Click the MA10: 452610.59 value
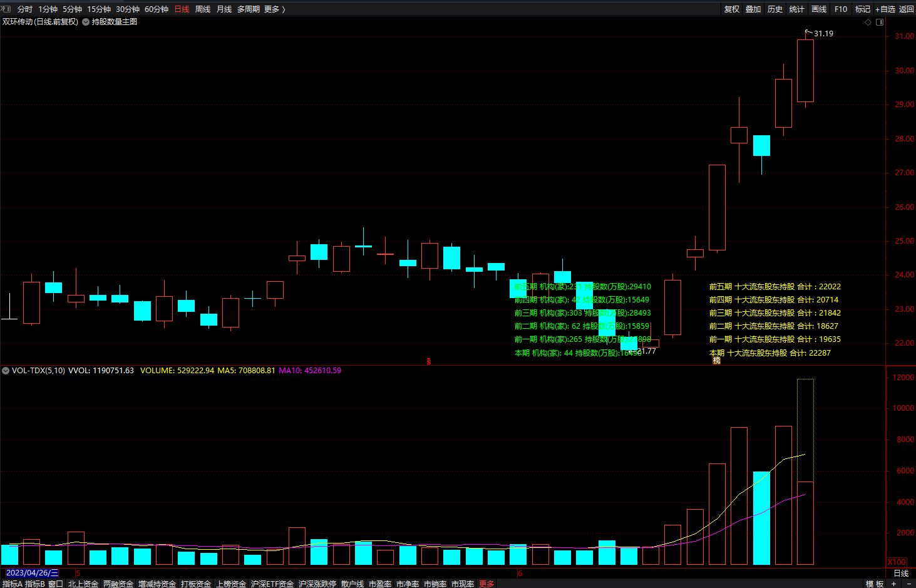This screenshot has height=588, width=916. 310,371
